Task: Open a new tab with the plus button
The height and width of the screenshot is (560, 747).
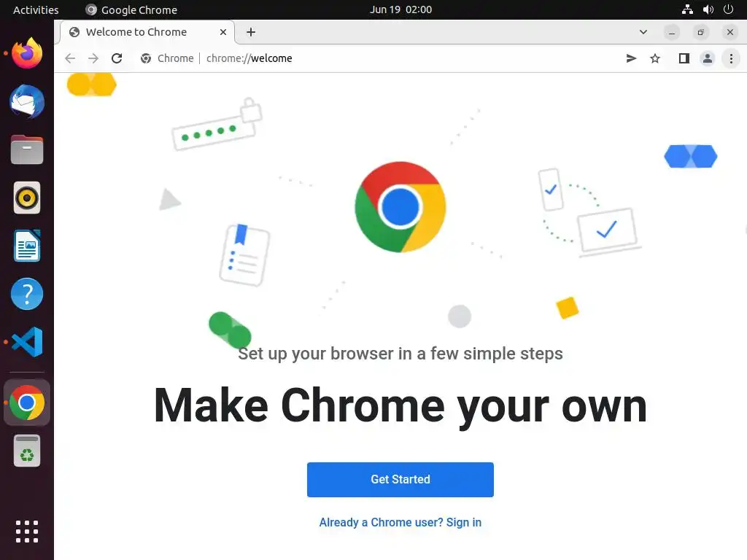Action: coord(251,32)
